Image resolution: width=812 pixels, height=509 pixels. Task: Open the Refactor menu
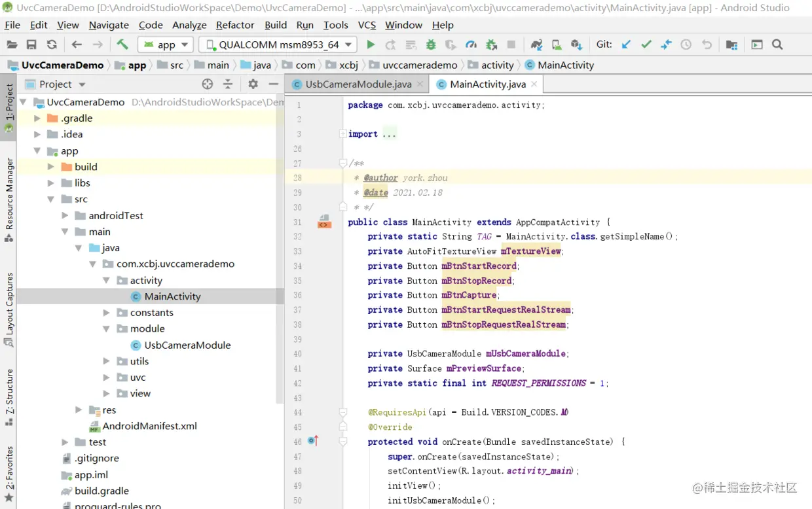pyautogui.click(x=234, y=25)
